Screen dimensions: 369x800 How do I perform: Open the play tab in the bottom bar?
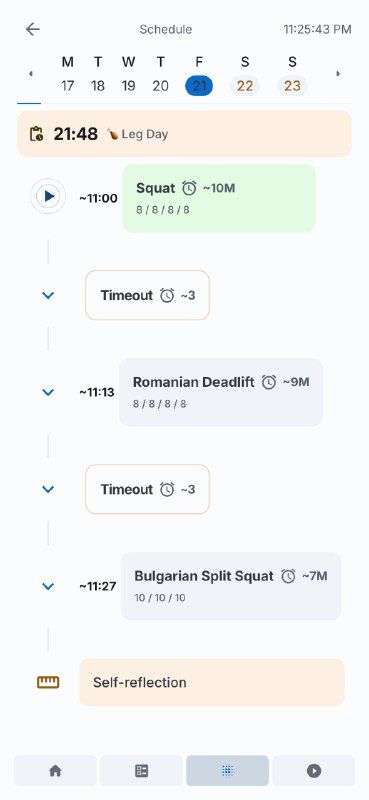click(314, 771)
